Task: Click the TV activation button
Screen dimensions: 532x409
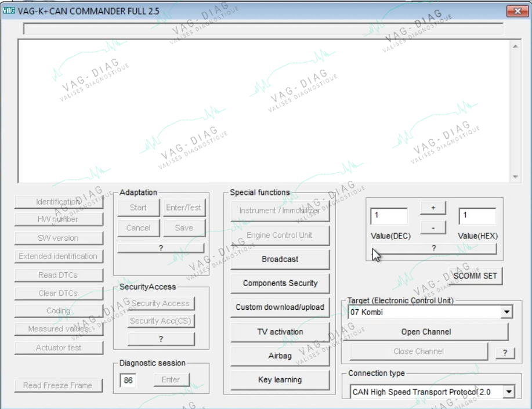Action: click(x=280, y=332)
